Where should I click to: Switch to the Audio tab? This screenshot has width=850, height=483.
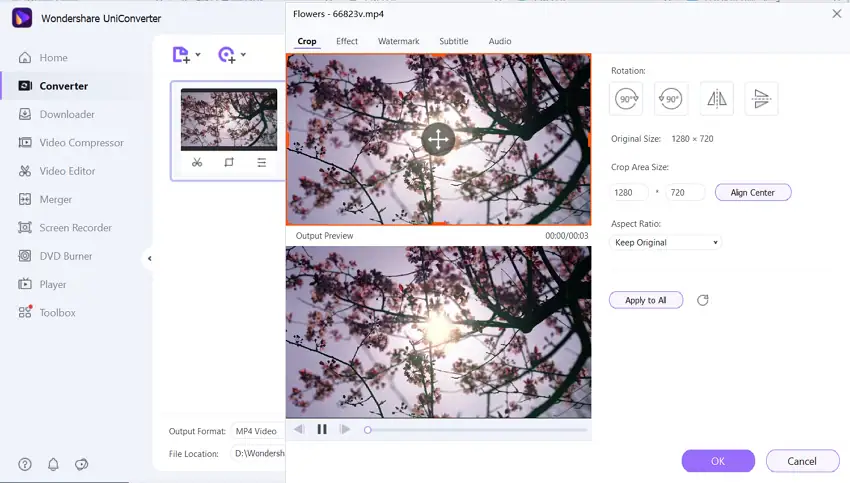pos(500,41)
